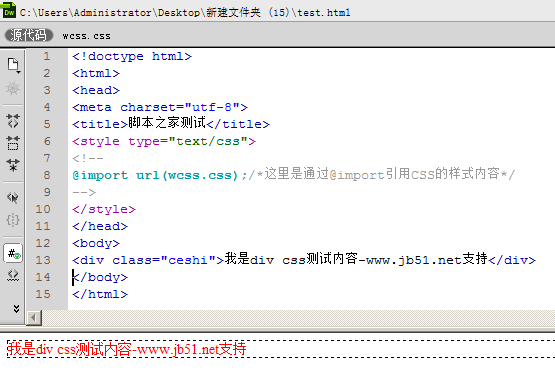Open the wcss.css related file tab
Viewport: 555px width, 373px height.
point(86,36)
